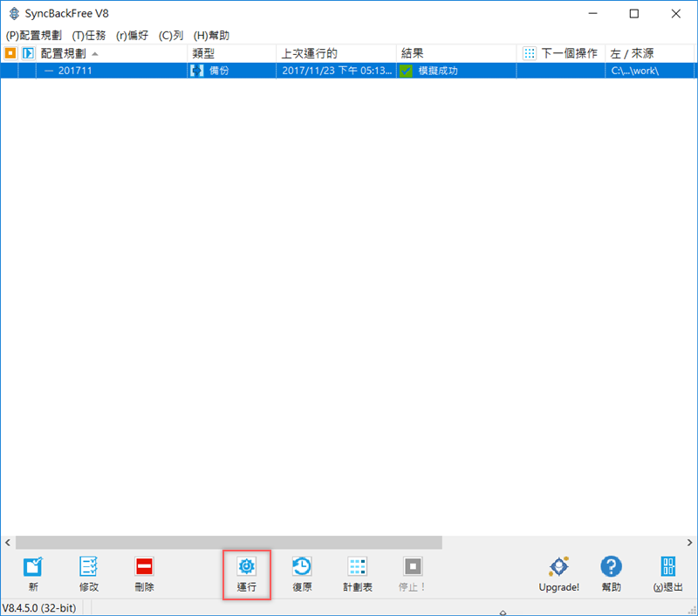The width and height of the screenshot is (698, 616).
Task: Sort by 上次運行的 column header
Action: coord(336,53)
